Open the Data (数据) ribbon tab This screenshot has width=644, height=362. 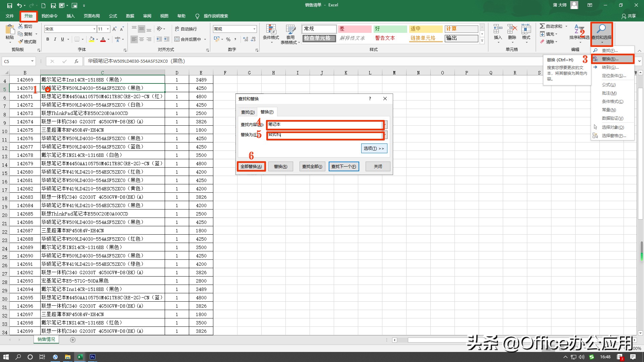coord(130,16)
